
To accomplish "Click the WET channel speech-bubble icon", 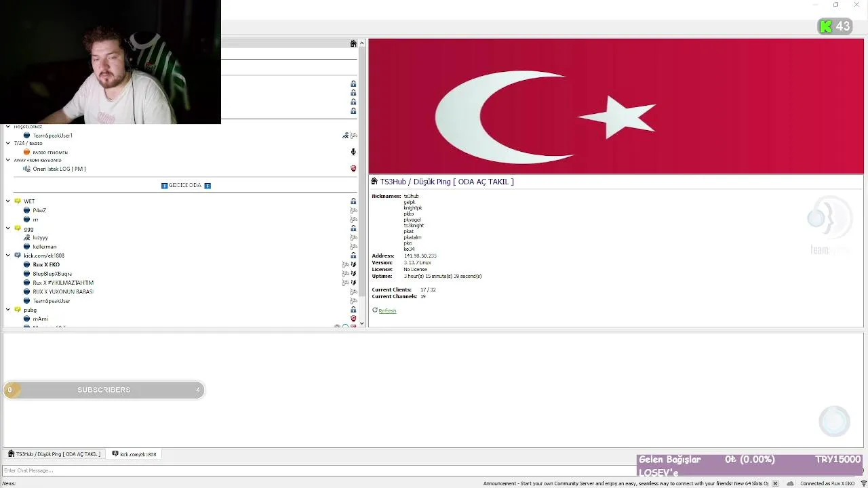I will [18, 201].
